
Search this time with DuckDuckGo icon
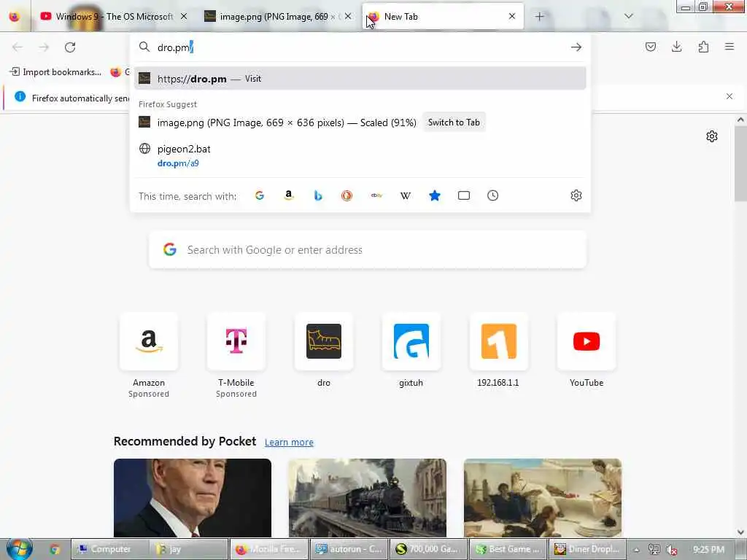pos(347,195)
